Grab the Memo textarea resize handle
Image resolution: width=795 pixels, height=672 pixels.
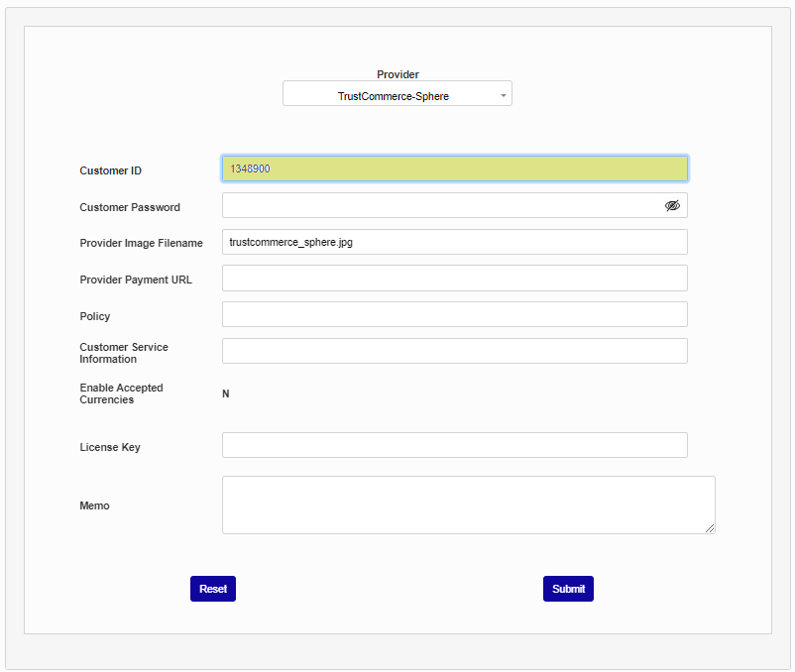tap(710, 528)
